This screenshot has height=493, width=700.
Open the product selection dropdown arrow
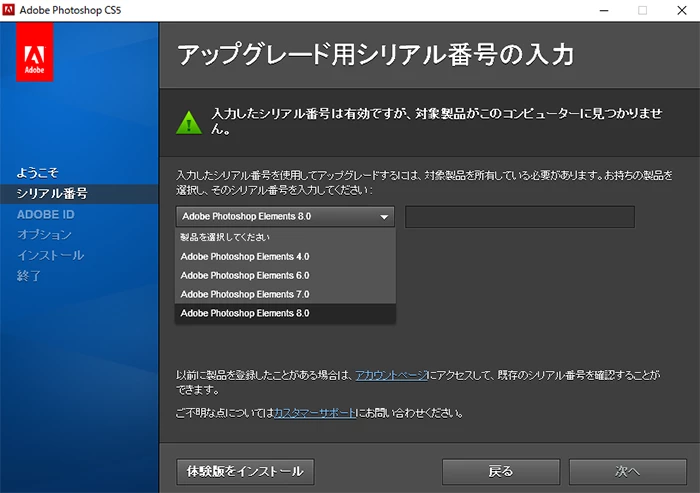pos(384,217)
